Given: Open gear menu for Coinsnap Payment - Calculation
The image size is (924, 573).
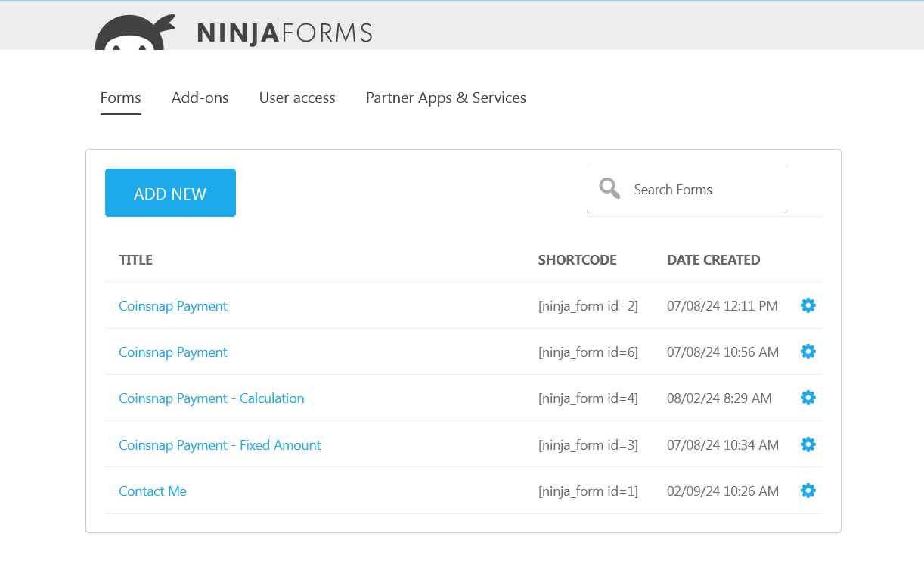Looking at the screenshot, I should tap(808, 398).
